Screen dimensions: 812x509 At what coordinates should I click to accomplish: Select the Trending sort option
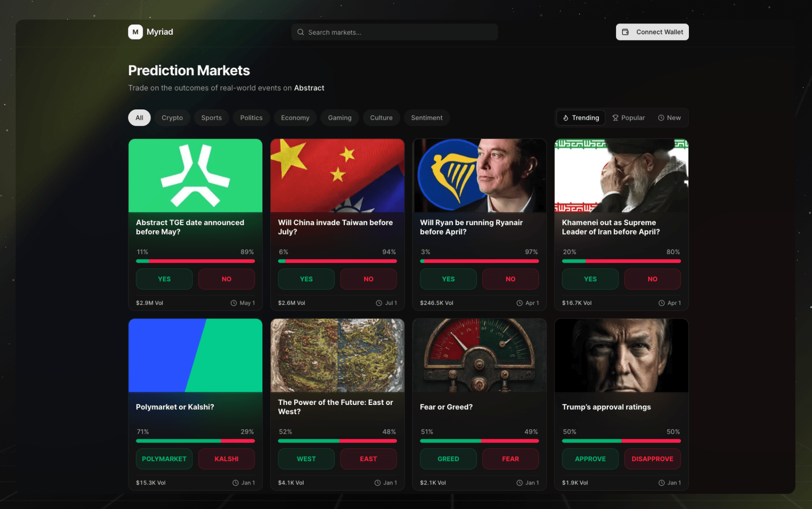coord(580,118)
